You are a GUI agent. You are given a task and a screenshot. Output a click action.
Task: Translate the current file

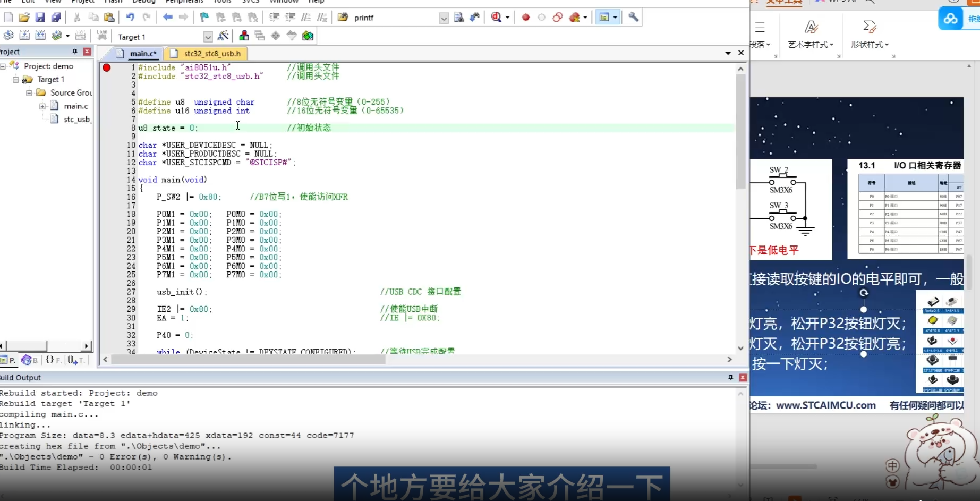pyautogui.click(x=8, y=36)
